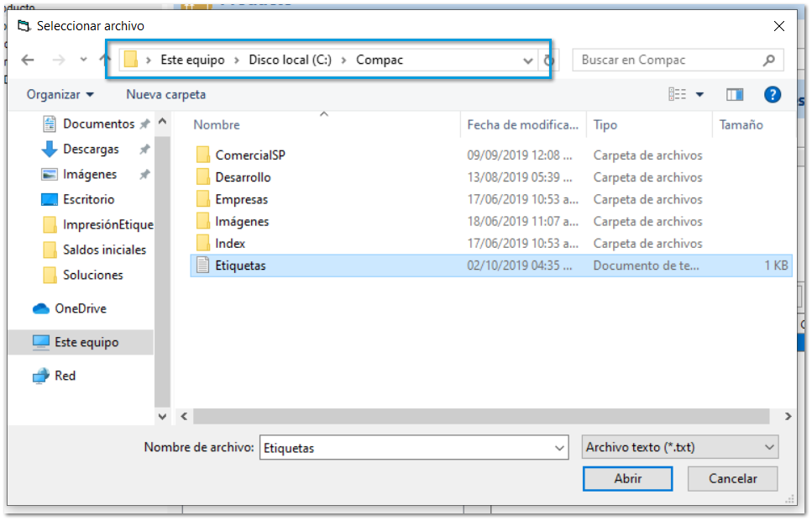Click the back navigation arrow
This screenshot has width=812, height=521.
coord(28,60)
